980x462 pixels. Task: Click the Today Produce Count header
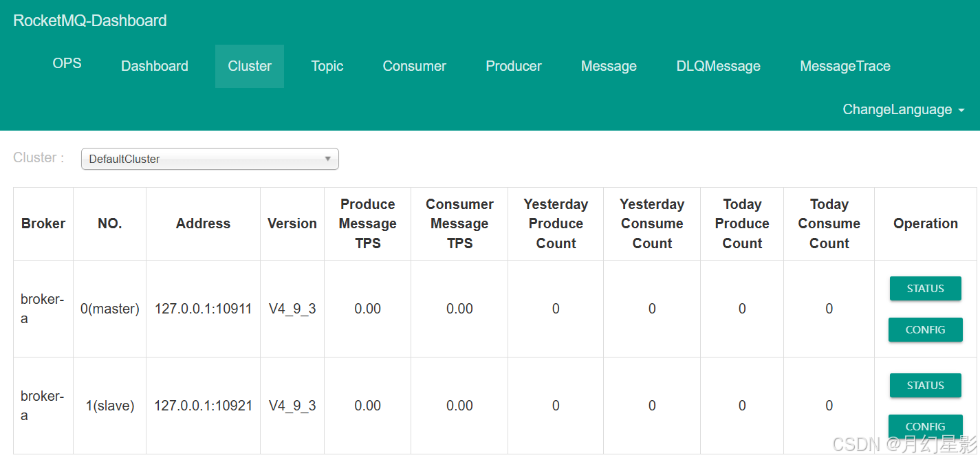(x=742, y=223)
